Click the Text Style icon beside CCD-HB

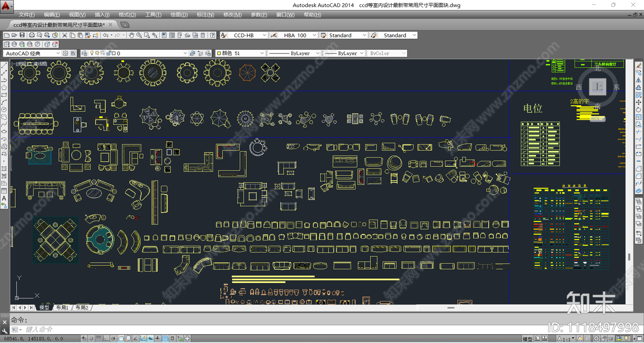224,35
